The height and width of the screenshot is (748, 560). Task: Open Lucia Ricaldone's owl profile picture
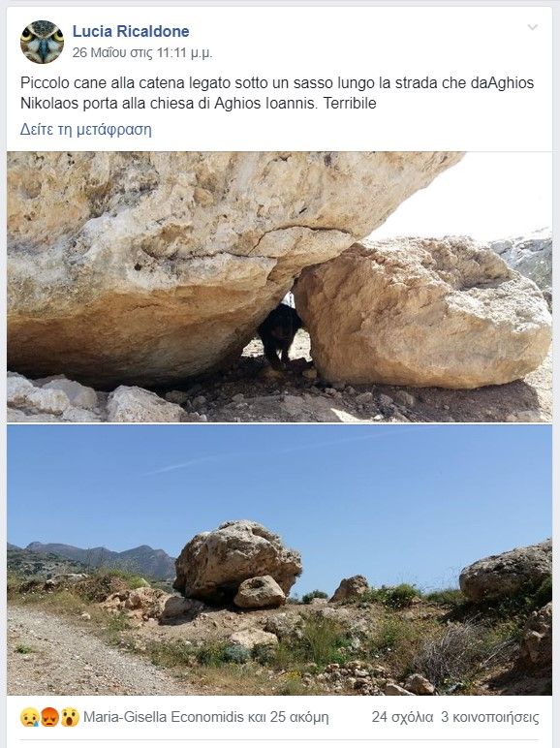(x=42, y=42)
